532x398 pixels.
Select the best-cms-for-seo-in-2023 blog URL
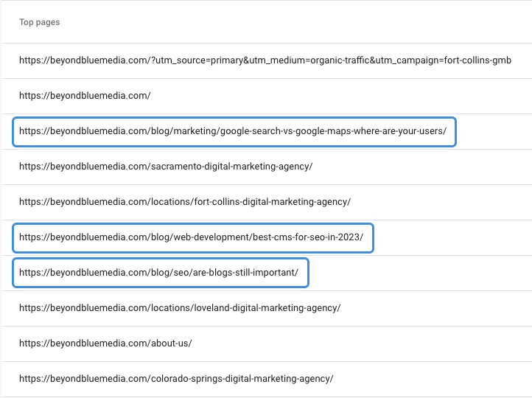(x=191, y=237)
